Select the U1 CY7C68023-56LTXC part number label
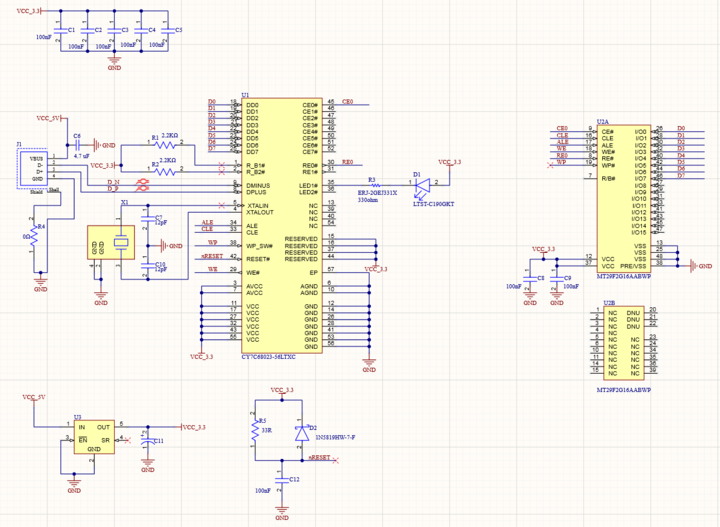Screen dimensions: 720x527 (x=268, y=357)
